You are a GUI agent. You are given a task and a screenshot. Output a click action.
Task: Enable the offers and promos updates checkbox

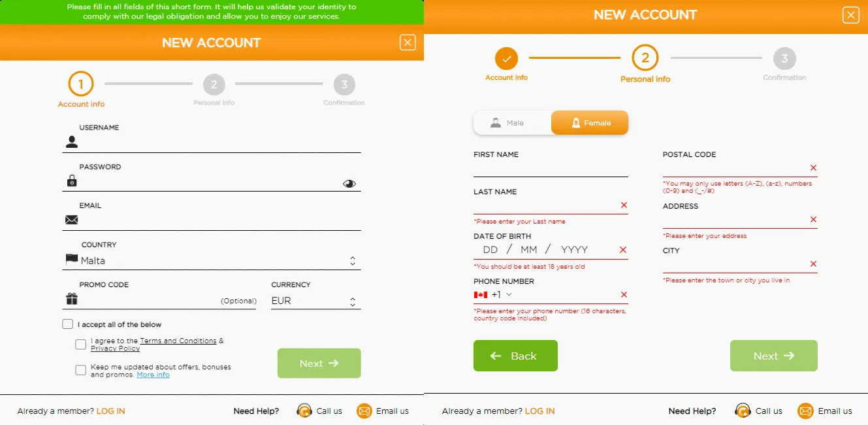point(81,371)
